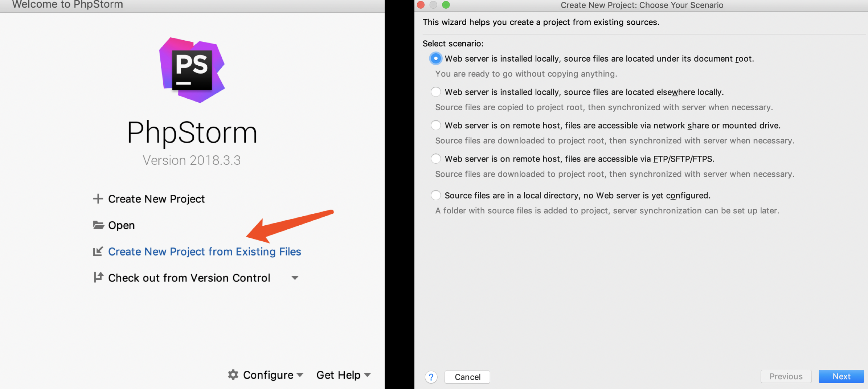
Task: Click the folder icon beside Open
Action: (x=98, y=225)
